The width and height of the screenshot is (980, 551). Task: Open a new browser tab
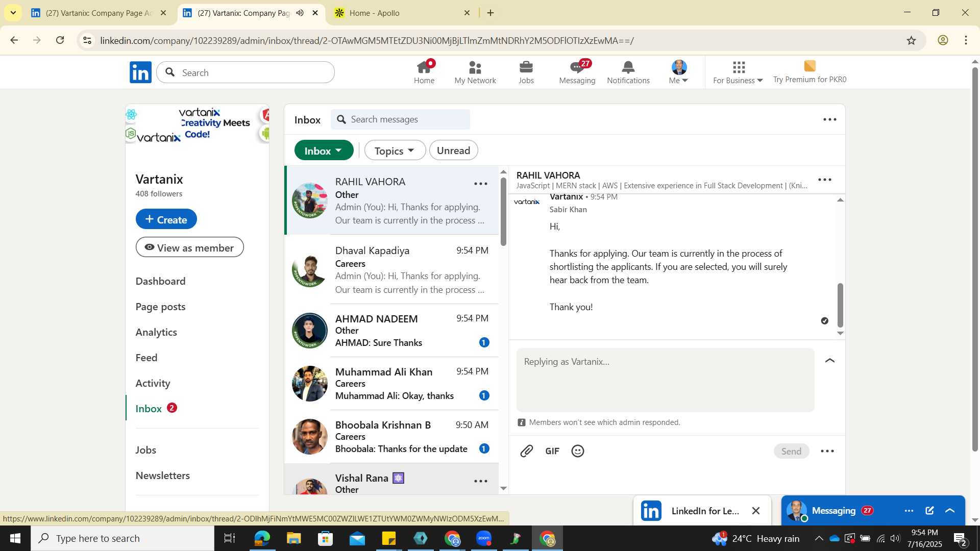pos(491,13)
